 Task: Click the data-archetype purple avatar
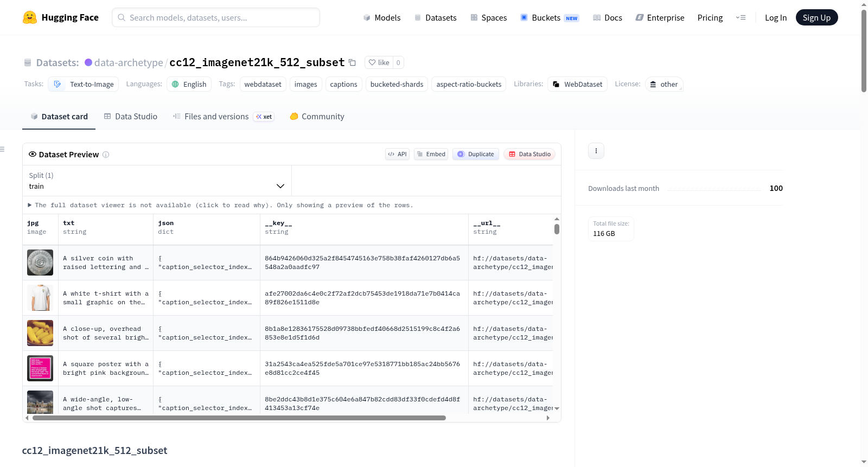point(88,62)
